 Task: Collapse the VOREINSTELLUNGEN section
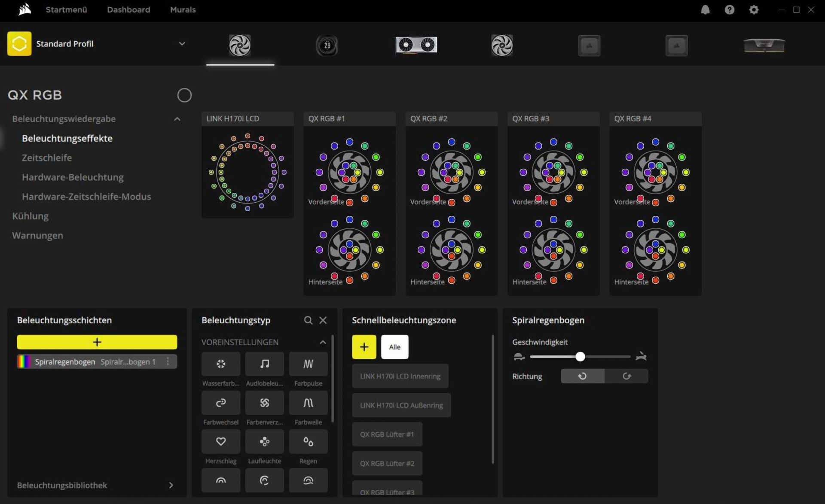[x=323, y=342]
